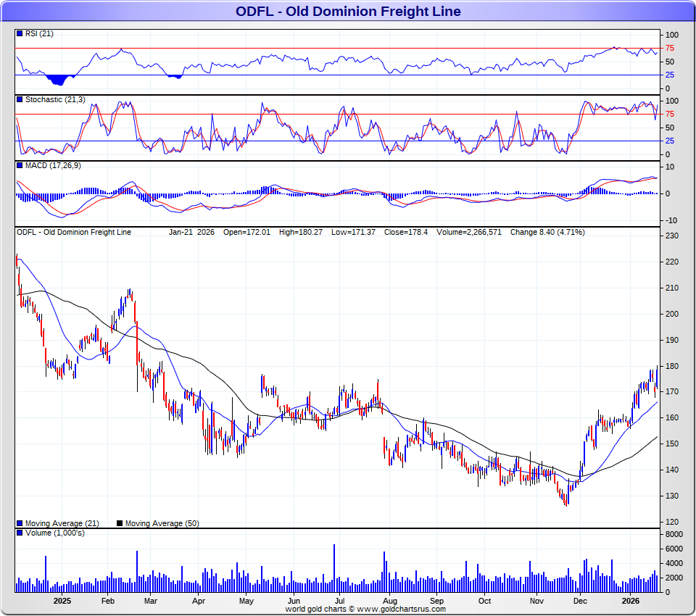This screenshot has width=696, height=616.
Task: Click the blue Moving Average (21) marker
Action: tap(19, 523)
